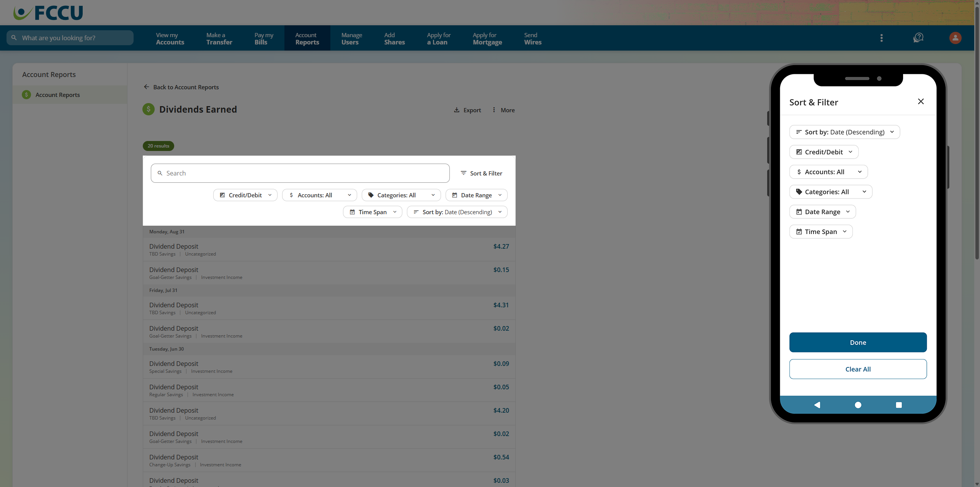Expand Credit/Debit dropdown in phone panel
Image resolution: width=980 pixels, height=487 pixels.
click(824, 152)
